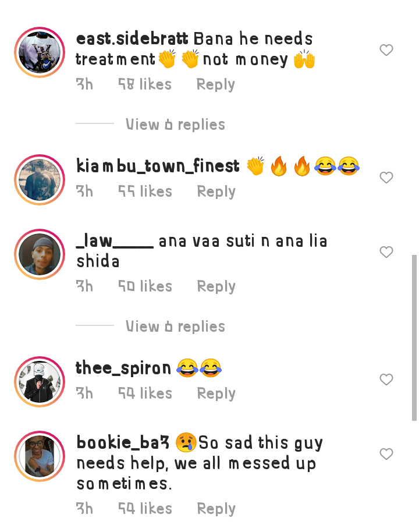Open thee_spiron avatar
Viewport: 419px width, 532px height.
pos(40,382)
